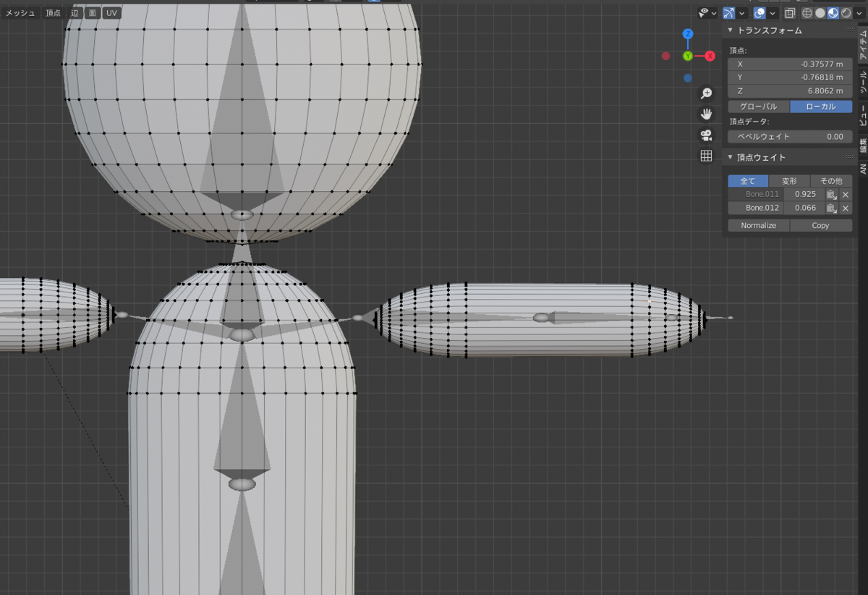The width and height of the screenshot is (868, 595).
Task: Click the red X axis gizmo handle
Action: click(710, 56)
